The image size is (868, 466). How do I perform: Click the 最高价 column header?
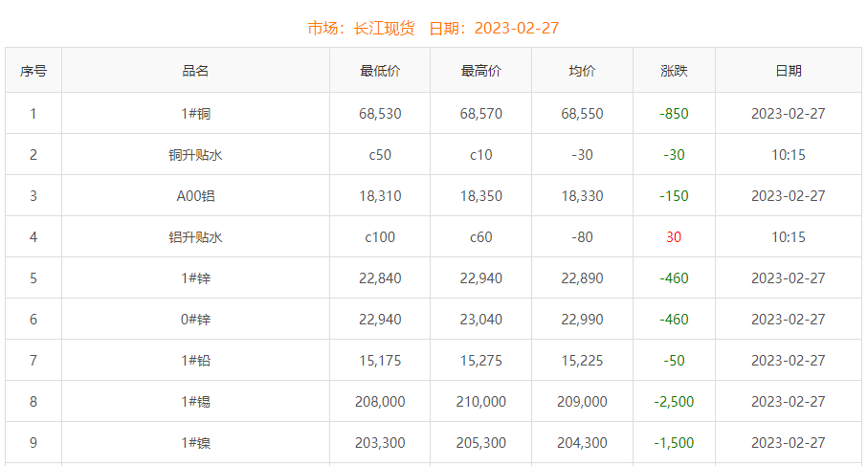pos(480,71)
